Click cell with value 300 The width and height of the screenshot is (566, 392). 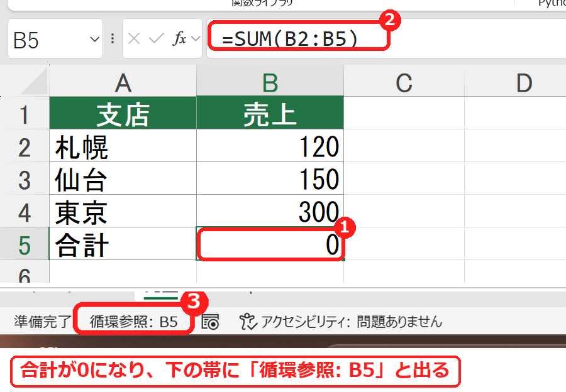tap(270, 211)
